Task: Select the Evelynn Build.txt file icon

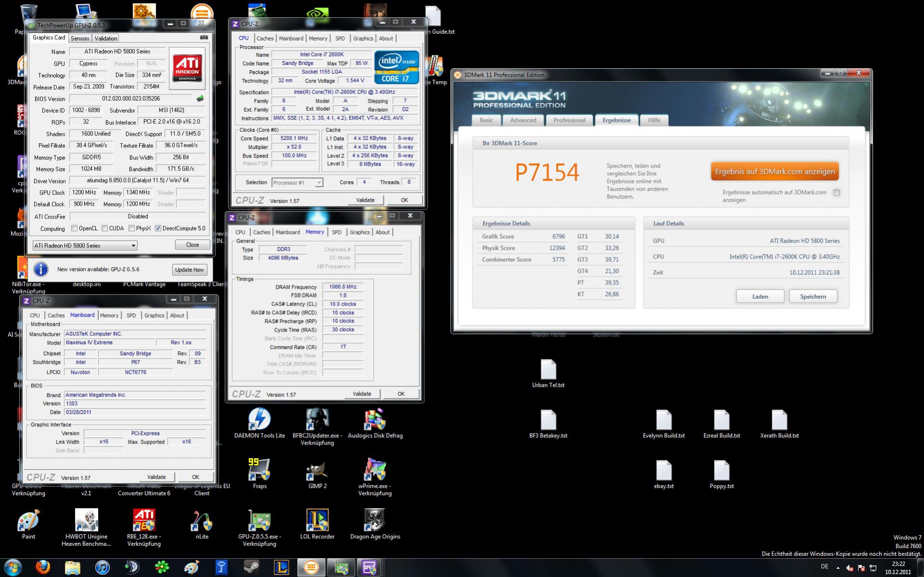Action: pyautogui.click(x=664, y=420)
